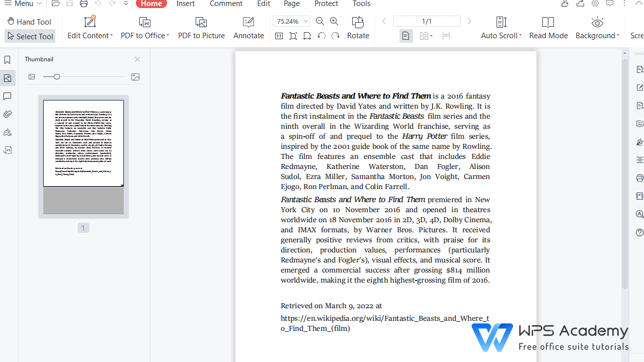Switch to the Insert tab
This screenshot has height=362, width=644.
(x=186, y=4)
